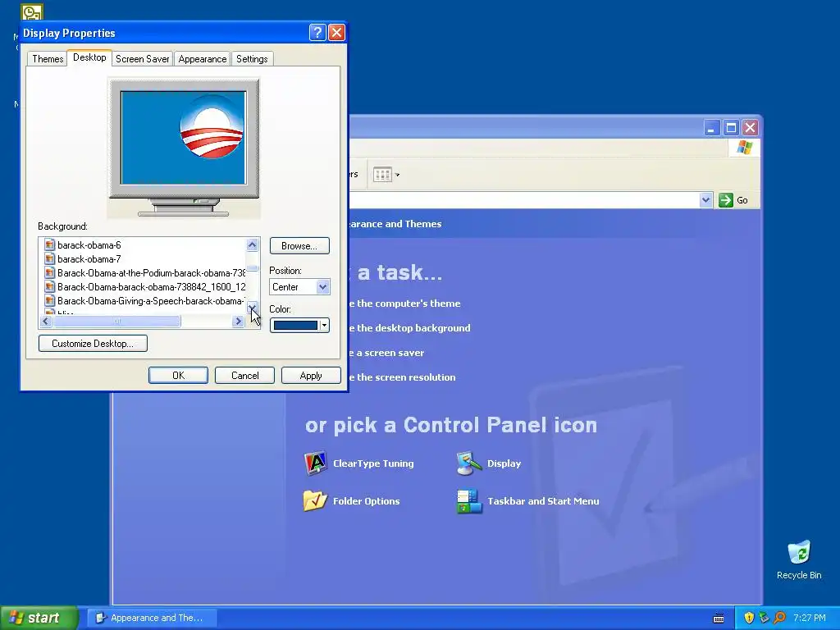
Task: Click the computer's theme task link
Action: pyautogui.click(x=404, y=304)
